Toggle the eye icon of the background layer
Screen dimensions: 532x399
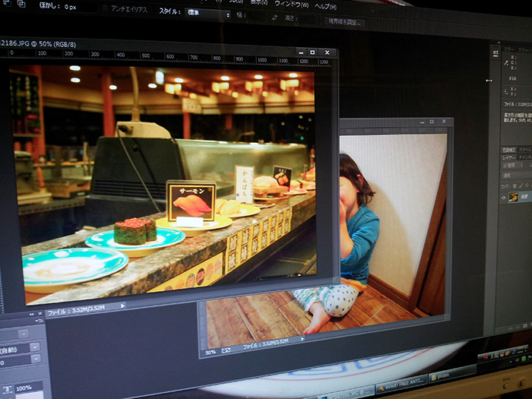point(503,198)
